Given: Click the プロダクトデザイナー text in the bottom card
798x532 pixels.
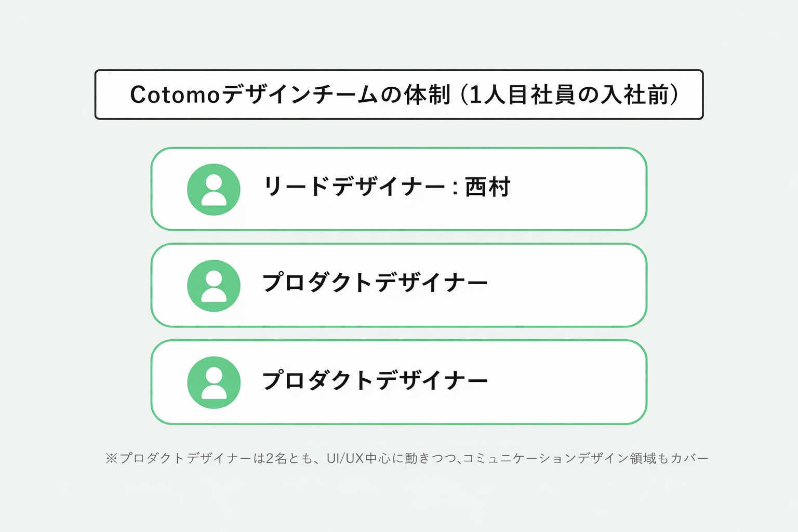Looking at the screenshot, I should 375,380.
